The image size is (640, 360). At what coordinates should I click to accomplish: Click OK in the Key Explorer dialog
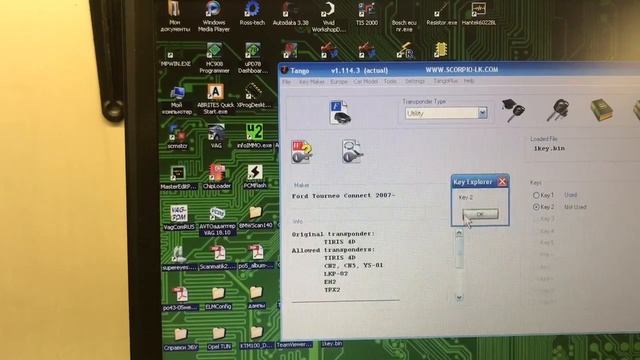point(480,214)
